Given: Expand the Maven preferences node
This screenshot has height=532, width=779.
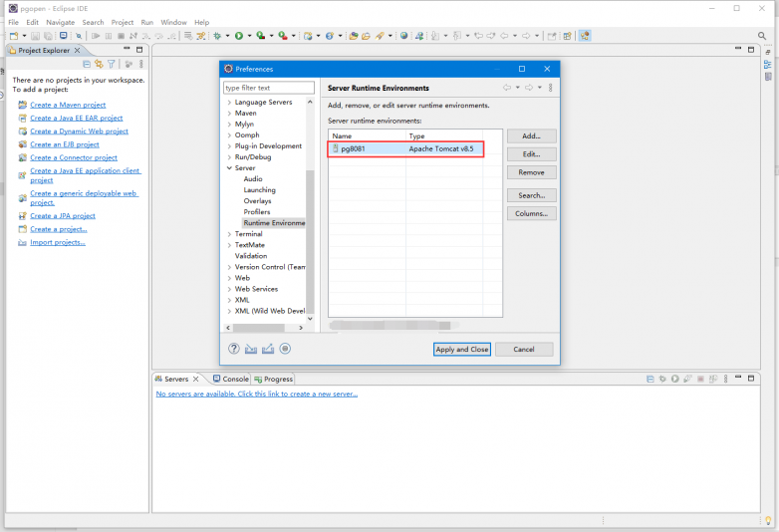Looking at the screenshot, I should tap(229, 114).
